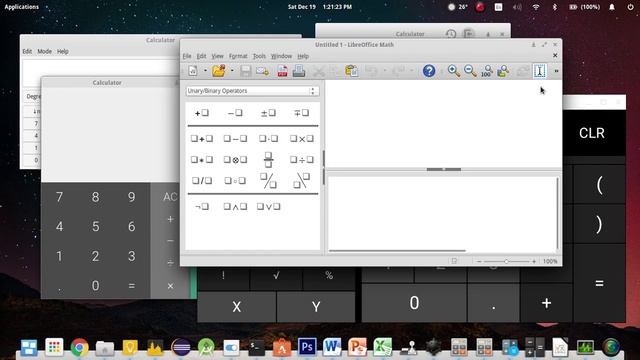This screenshot has width=640, height=360.
Task: Toggle the Formula Cursor icon
Action: [x=540, y=71]
